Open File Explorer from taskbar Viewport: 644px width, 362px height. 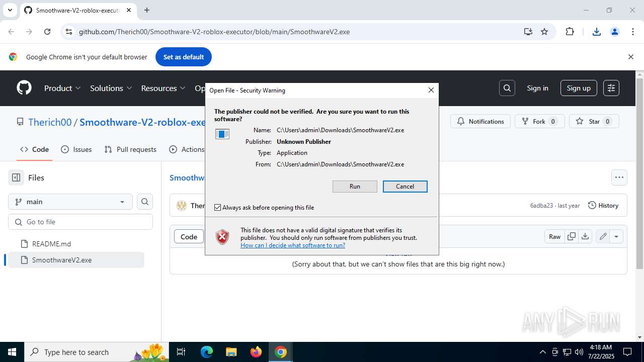[x=231, y=352]
